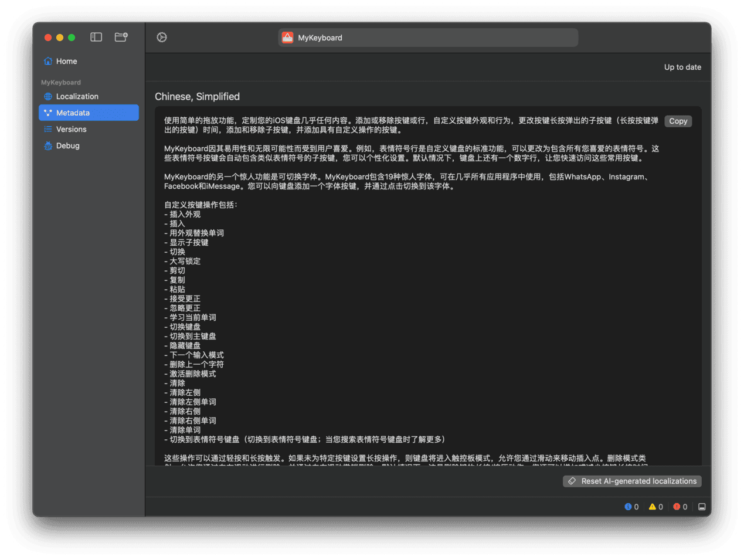Viewport: 744px width, 560px height.
Task: Minimize the window with the yellow button
Action: point(60,38)
